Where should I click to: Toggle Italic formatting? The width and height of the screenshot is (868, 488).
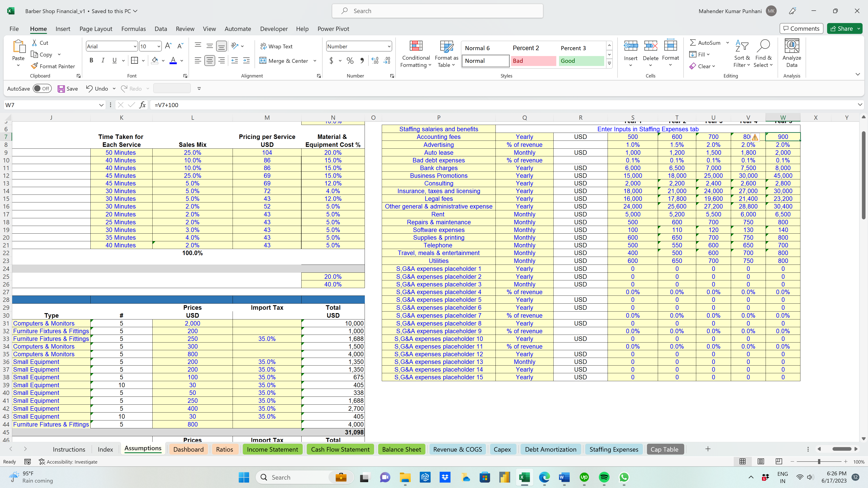[x=103, y=60]
